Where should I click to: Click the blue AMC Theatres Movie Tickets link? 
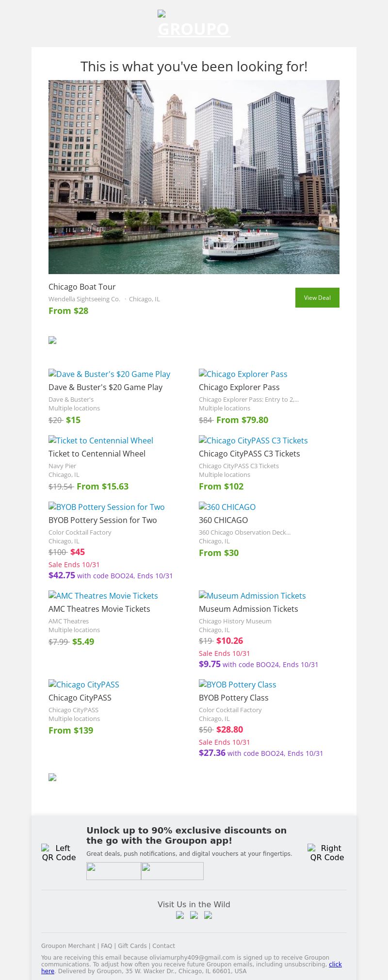coord(103,596)
